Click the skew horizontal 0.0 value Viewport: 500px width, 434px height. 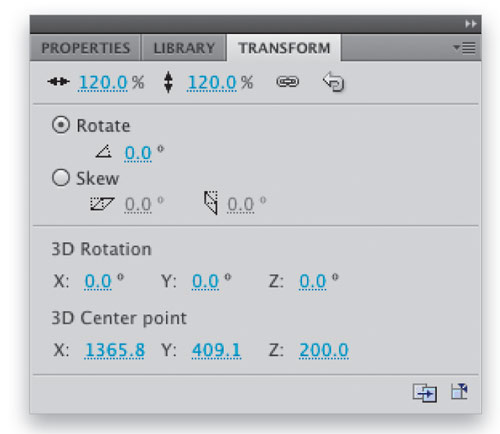(138, 204)
